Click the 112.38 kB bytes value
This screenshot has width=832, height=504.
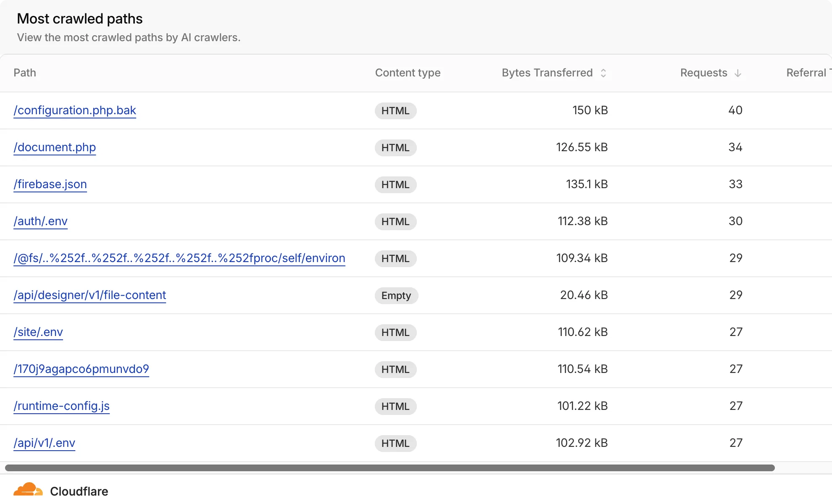583,221
